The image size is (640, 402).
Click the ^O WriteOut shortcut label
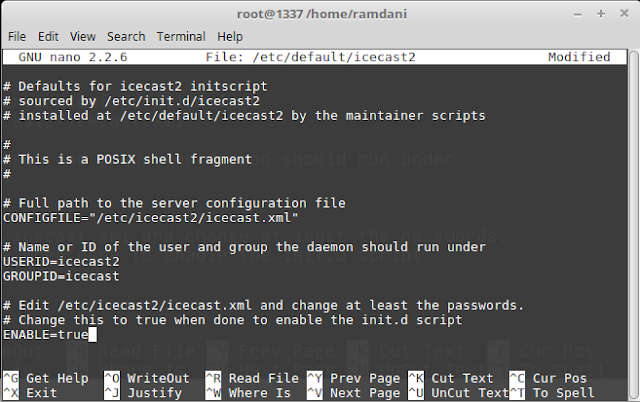[x=147, y=378]
